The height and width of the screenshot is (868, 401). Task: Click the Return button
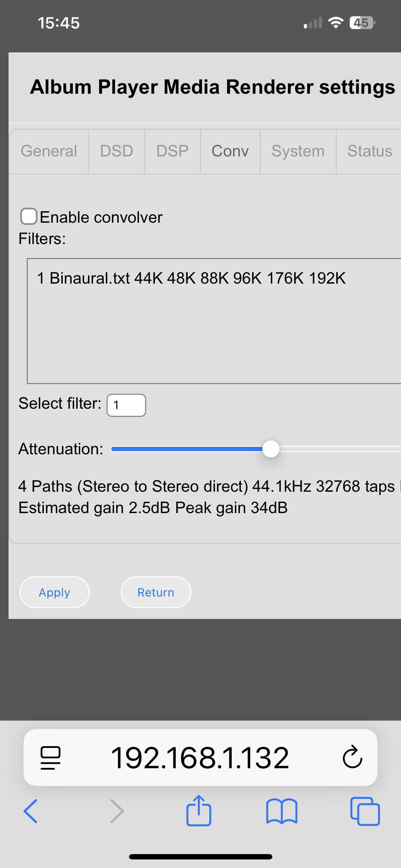pyautogui.click(x=156, y=592)
